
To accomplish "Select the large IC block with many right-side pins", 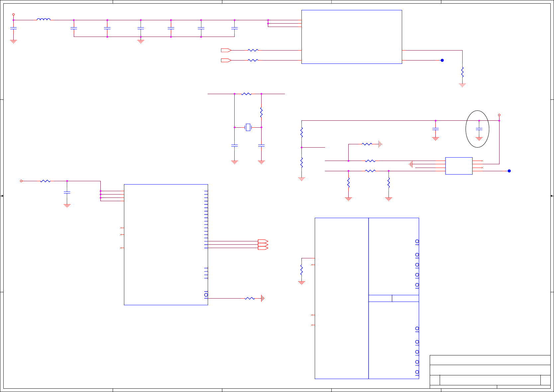I will (x=166, y=245).
